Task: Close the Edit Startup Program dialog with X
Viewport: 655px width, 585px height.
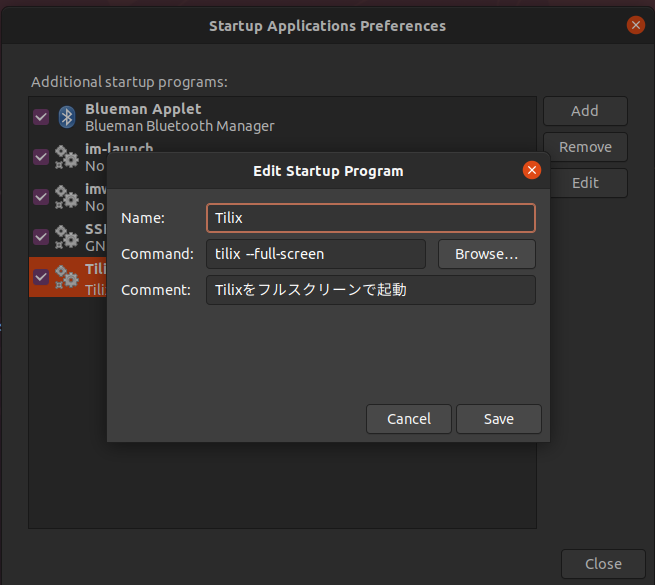Action: coord(532,170)
